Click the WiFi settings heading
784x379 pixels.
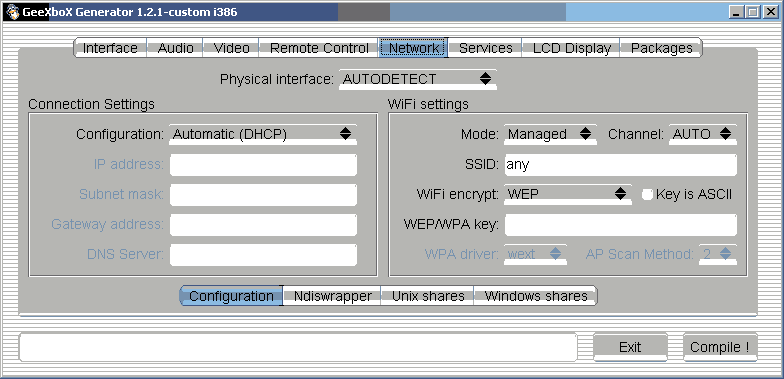tap(428, 104)
